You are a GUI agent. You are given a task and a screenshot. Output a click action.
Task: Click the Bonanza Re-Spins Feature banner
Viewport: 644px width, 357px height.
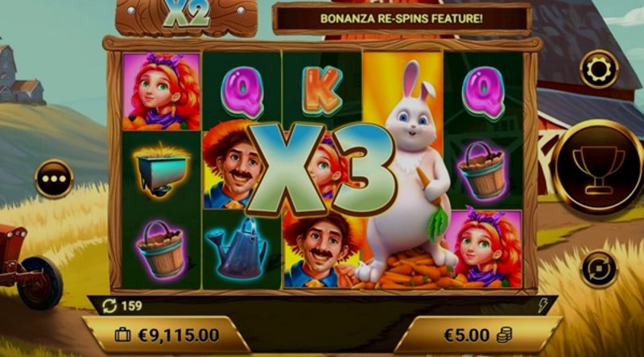point(402,18)
